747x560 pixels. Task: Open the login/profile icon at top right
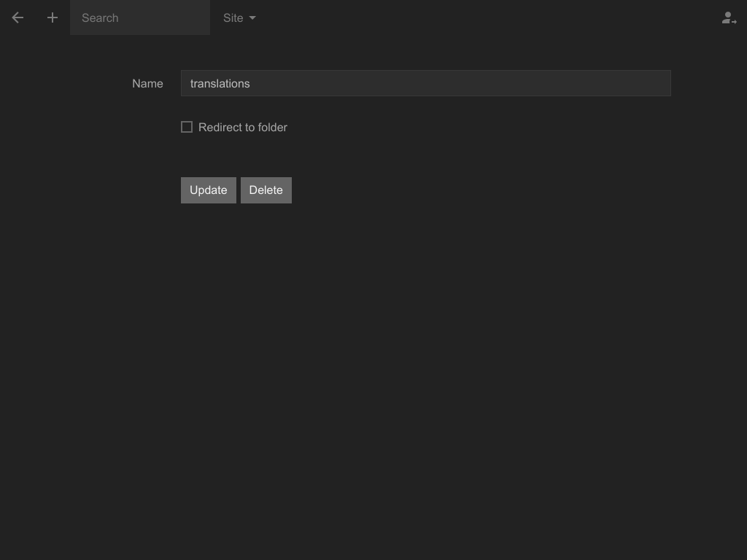[729, 18]
